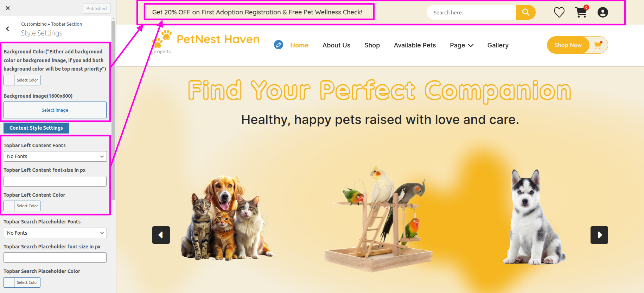Open the About Us menu item
Image resolution: width=644 pixels, height=293 pixels.
click(x=336, y=45)
